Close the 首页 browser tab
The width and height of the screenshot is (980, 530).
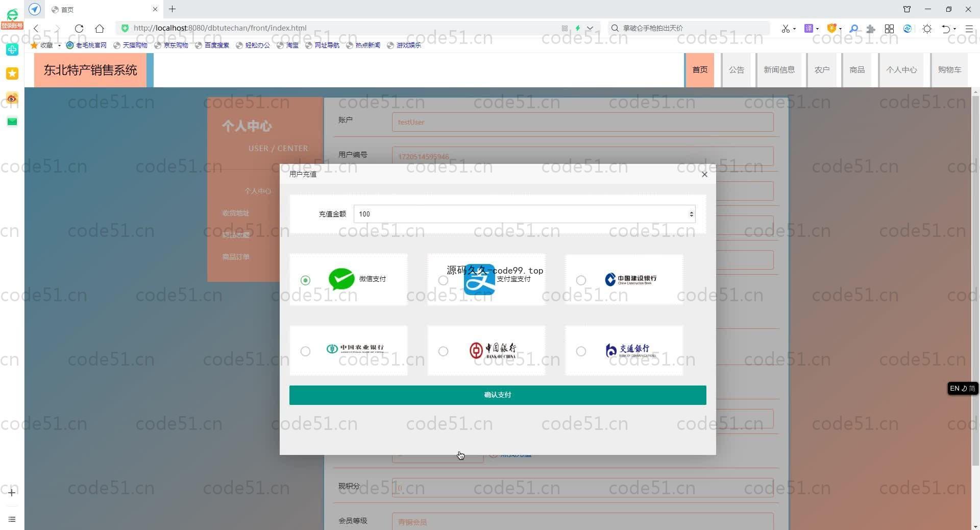click(x=155, y=9)
